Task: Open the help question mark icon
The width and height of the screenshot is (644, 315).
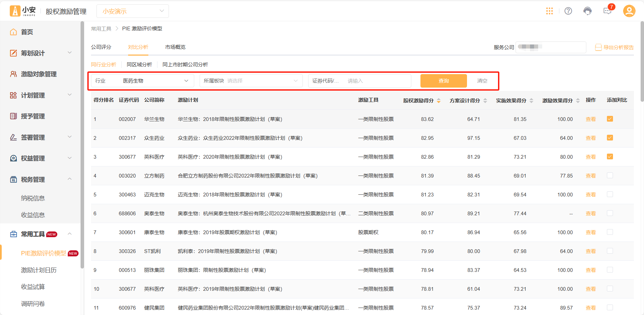Action: click(x=568, y=11)
